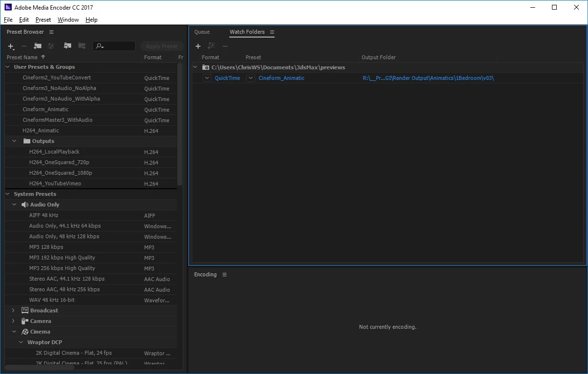The image size is (588, 374).
Task: Click the Adobe Media Encoder app icon
Action: [x=8, y=7]
